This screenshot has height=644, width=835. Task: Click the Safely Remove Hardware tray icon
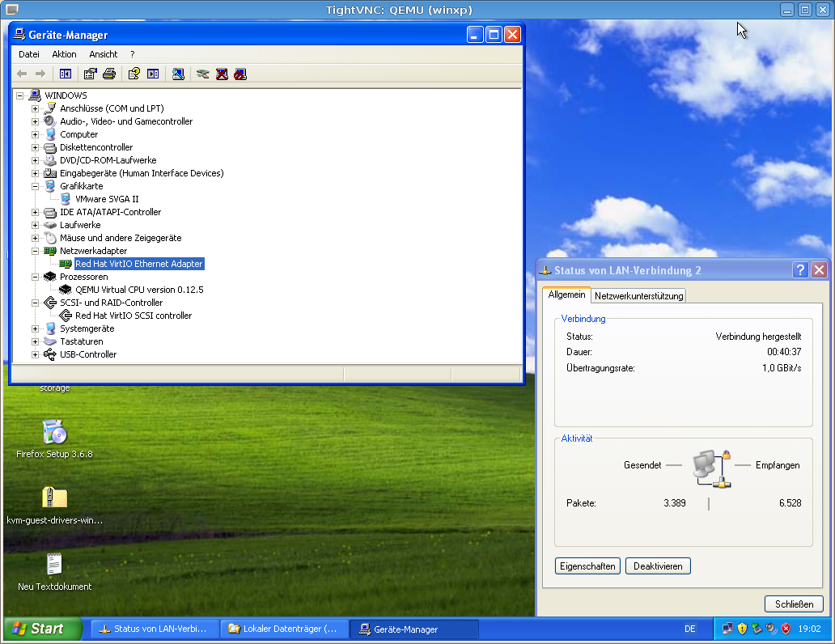click(757, 629)
